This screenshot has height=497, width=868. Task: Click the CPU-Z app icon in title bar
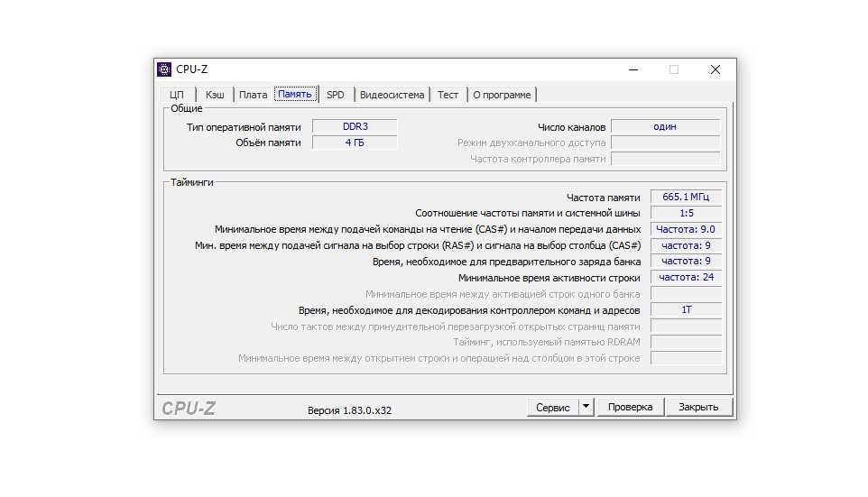(164, 69)
